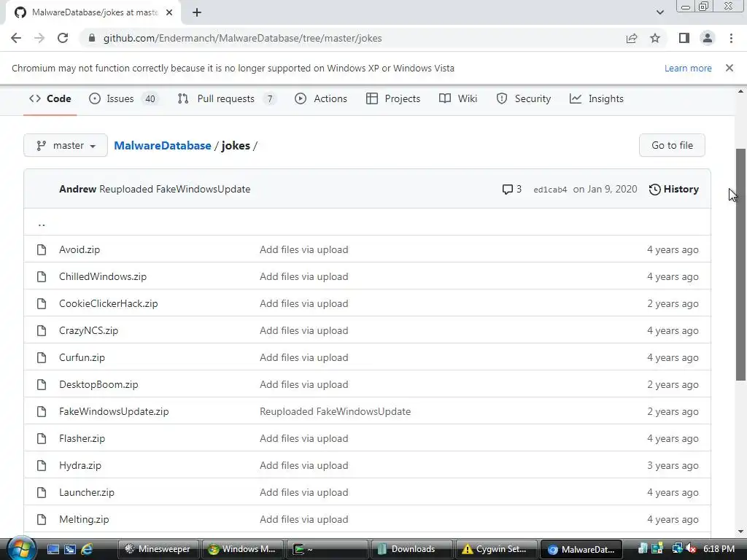Close the MalwareDatabase/jokes tab
This screenshot has width=747, height=560.
pyautogui.click(x=169, y=12)
